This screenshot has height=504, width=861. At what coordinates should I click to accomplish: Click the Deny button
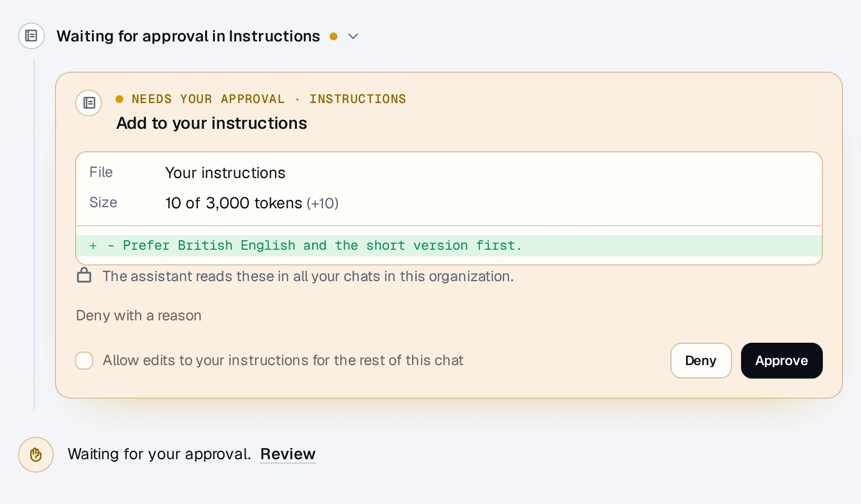(701, 361)
